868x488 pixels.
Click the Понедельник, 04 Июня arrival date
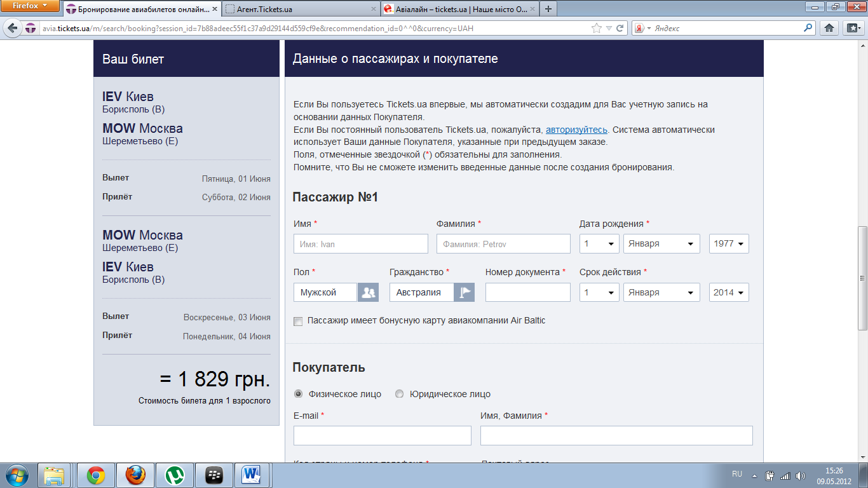pyautogui.click(x=227, y=337)
